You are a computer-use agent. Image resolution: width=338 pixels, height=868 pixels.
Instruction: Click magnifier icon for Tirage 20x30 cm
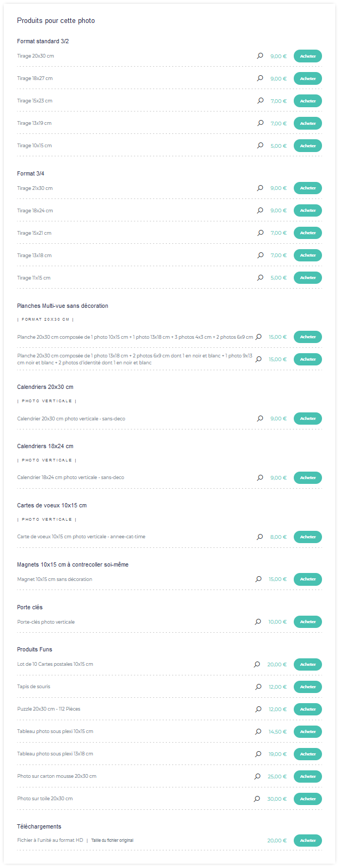pyautogui.click(x=260, y=55)
